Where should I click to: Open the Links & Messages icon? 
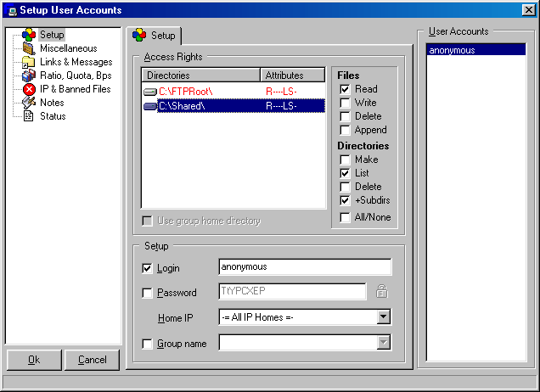[x=29, y=62]
